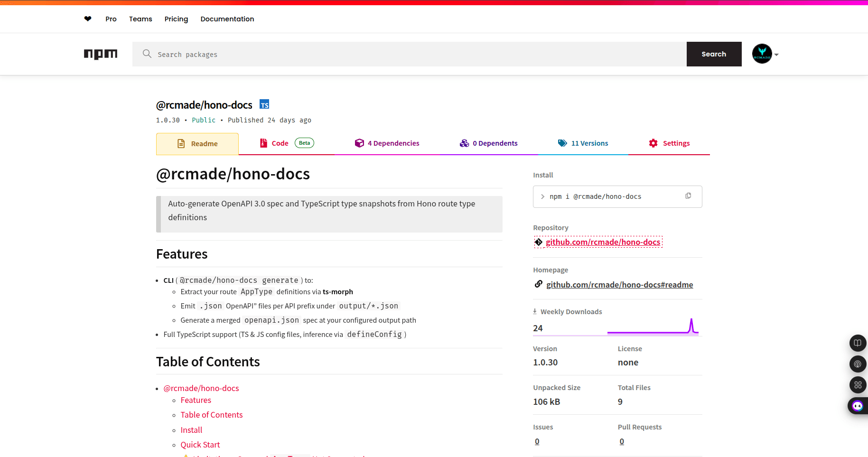
Task: Click the broadcast icon on the right edge
Action: [858, 364]
